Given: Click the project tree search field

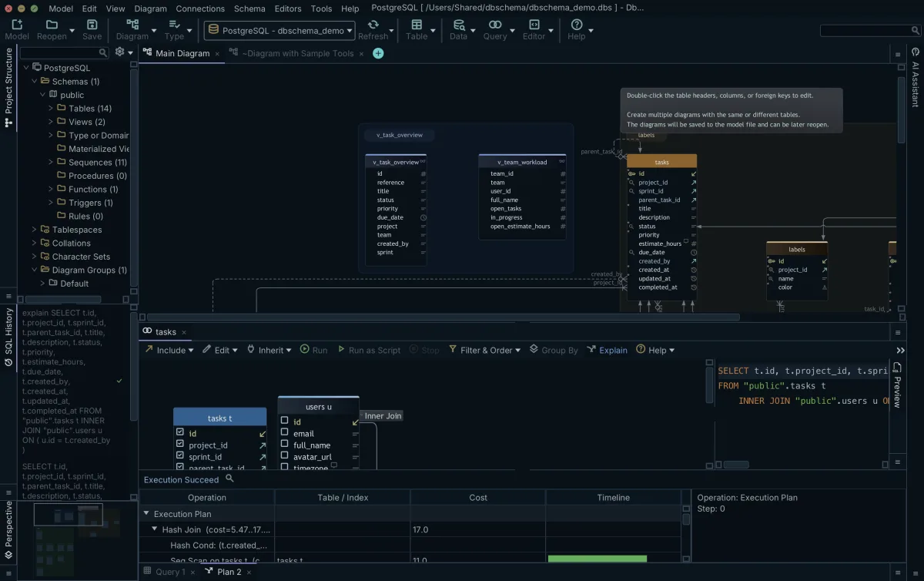Looking at the screenshot, I should (65, 52).
